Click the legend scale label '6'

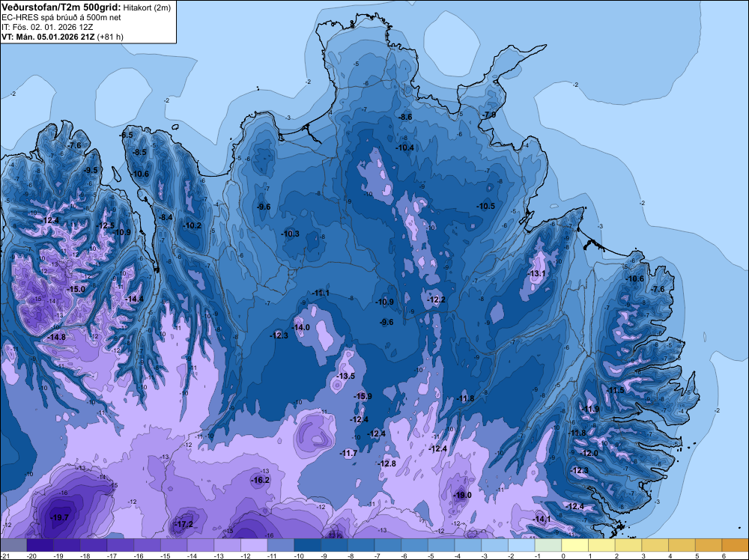click(724, 556)
